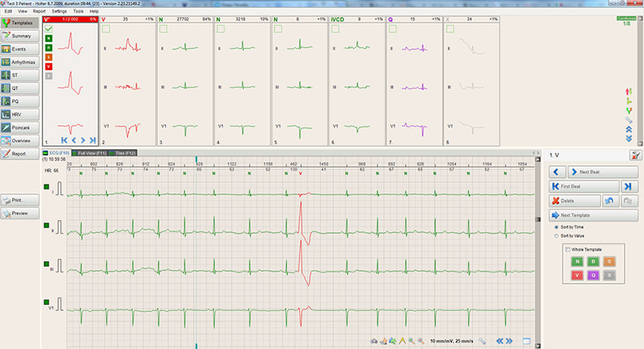Image resolution: width=644 pixels, height=349 pixels.
Task: Click the Next Beat button
Action: [x=603, y=172]
